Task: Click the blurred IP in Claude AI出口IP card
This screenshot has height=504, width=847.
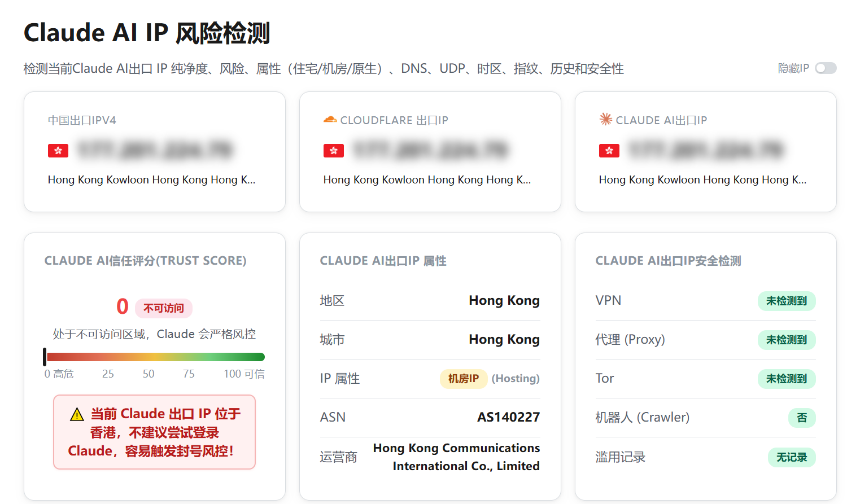Action: (706, 150)
